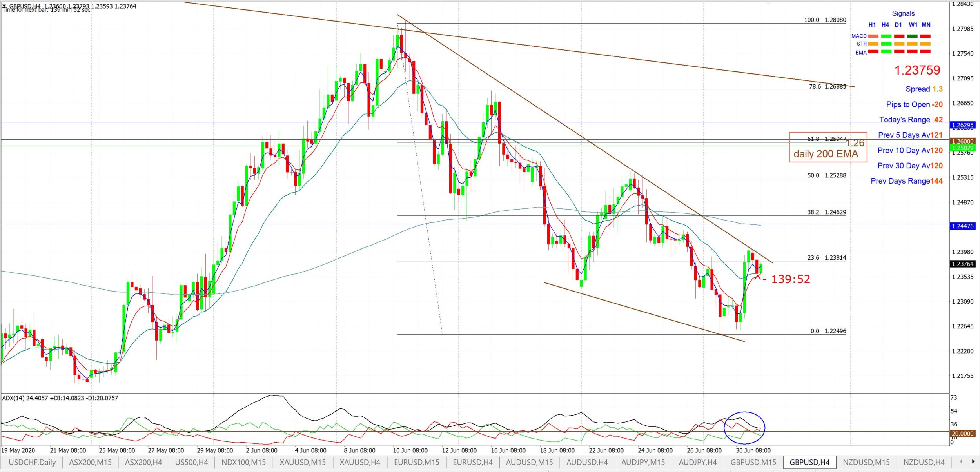Image resolution: width=980 pixels, height=472 pixels.
Task: Click the ADX 20.0000 level label
Action: click(962, 433)
